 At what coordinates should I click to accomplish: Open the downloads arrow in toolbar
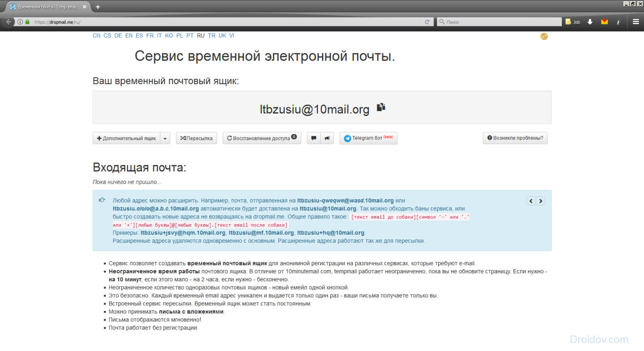click(590, 22)
